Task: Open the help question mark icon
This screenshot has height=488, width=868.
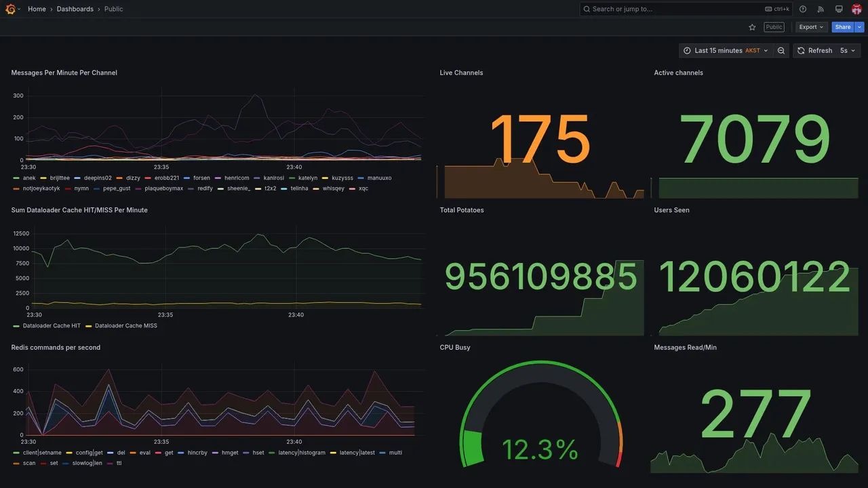Action: pyautogui.click(x=803, y=9)
